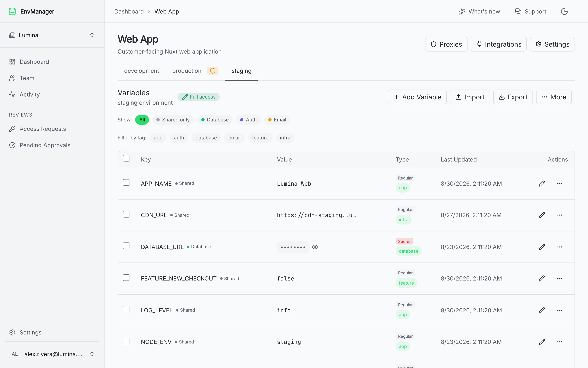Edit CDN_URL with pencil icon
The height and width of the screenshot is (368, 588).
coord(542,215)
